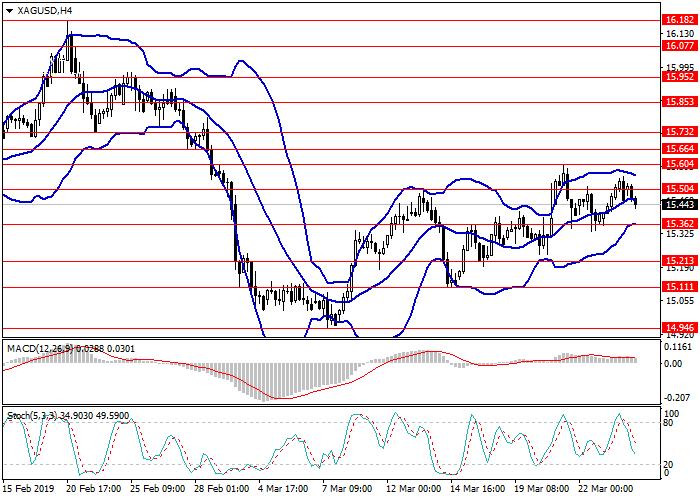Click the 15.952 red price label

tap(679, 76)
